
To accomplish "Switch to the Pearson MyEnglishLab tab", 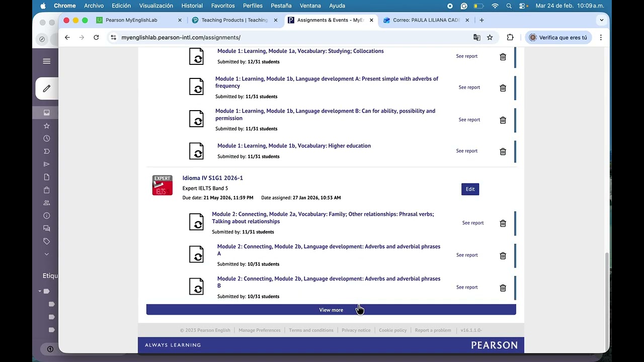I will coord(139,20).
